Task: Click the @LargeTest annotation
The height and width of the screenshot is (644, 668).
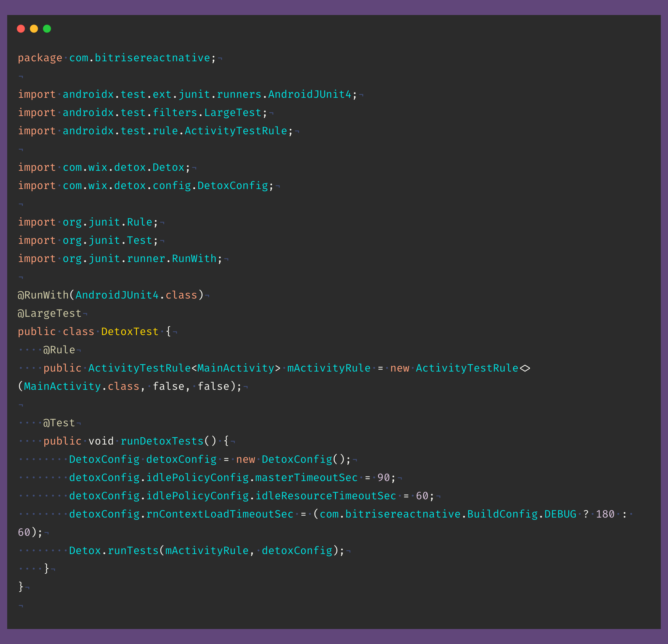Action: (50, 313)
